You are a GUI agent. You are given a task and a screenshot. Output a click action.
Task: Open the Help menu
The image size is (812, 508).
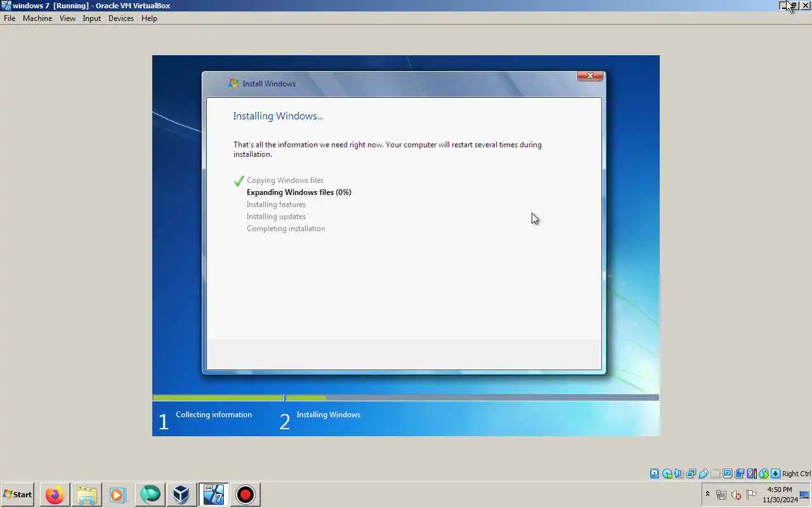click(149, 18)
